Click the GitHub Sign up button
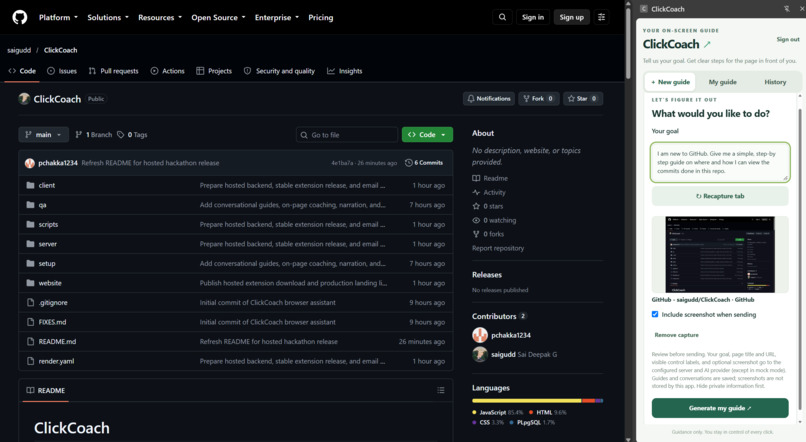806x442 pixels. coord(572,17)
